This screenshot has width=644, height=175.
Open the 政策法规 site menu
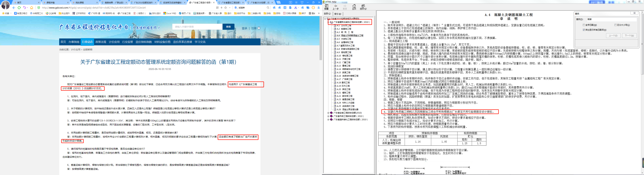point(101,42)
